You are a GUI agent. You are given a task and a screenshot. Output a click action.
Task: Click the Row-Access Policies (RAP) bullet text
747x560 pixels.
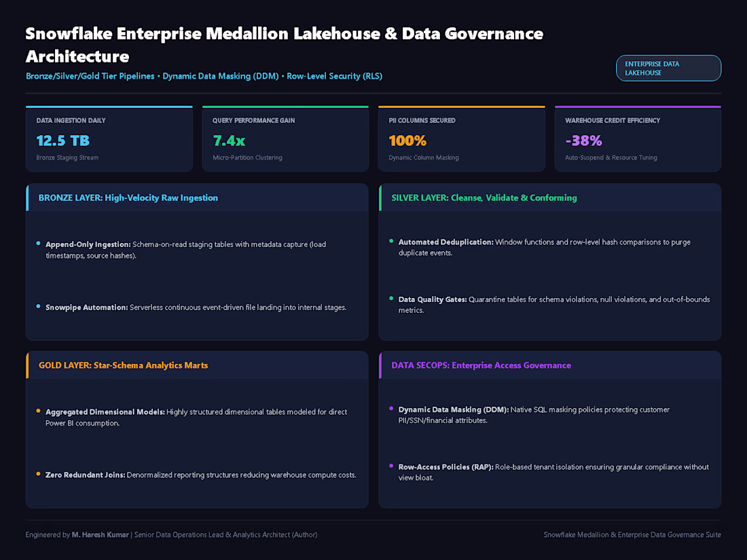pyautogui.click(x=553, y=472)
